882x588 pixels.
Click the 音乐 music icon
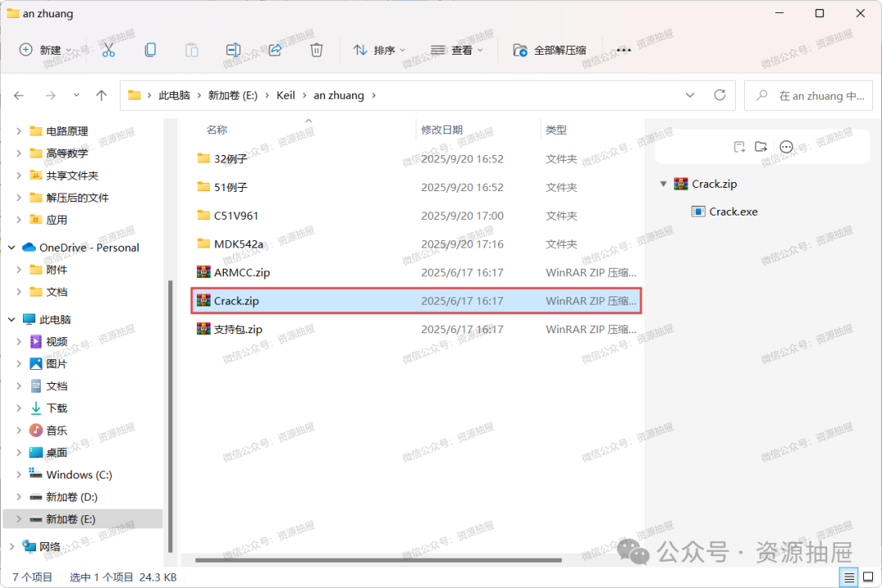36,430
